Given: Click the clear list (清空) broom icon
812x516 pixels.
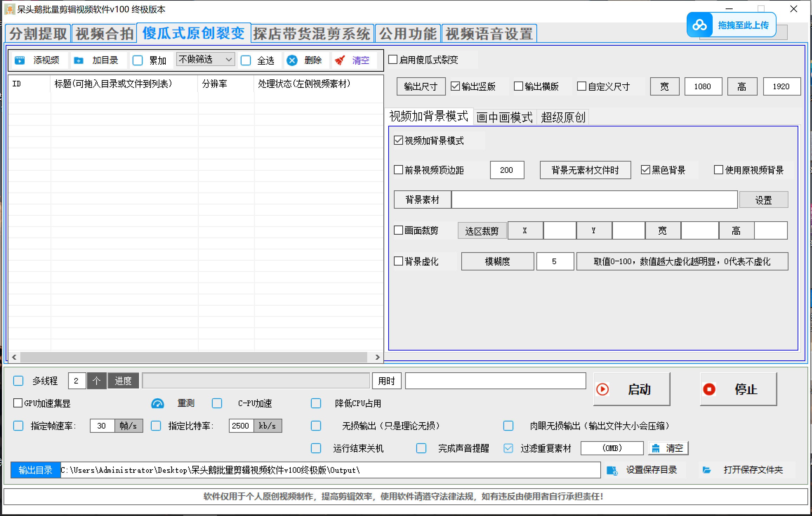Looking at the screenshot, I should (340, 60).
